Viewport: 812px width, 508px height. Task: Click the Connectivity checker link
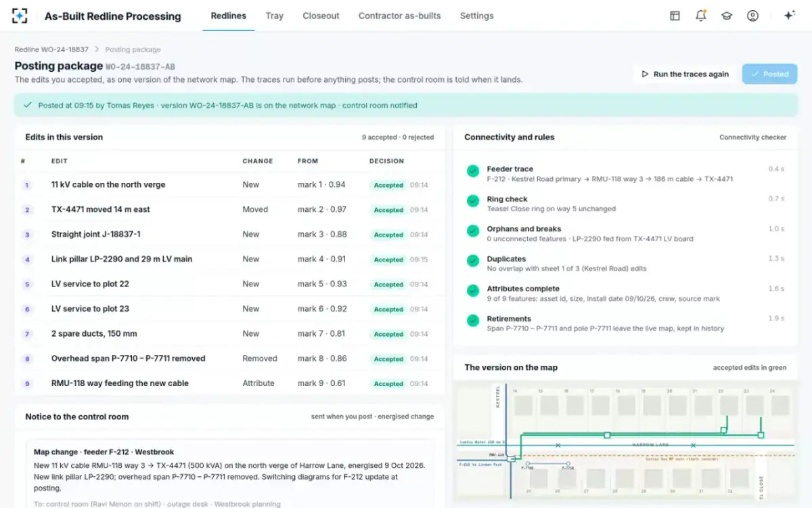[x=753, y=137]
